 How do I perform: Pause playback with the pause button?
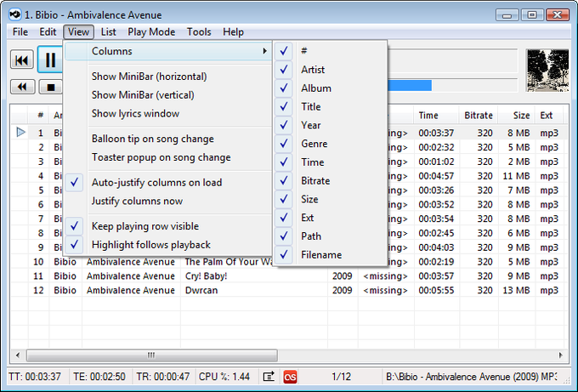pos(50,60)
